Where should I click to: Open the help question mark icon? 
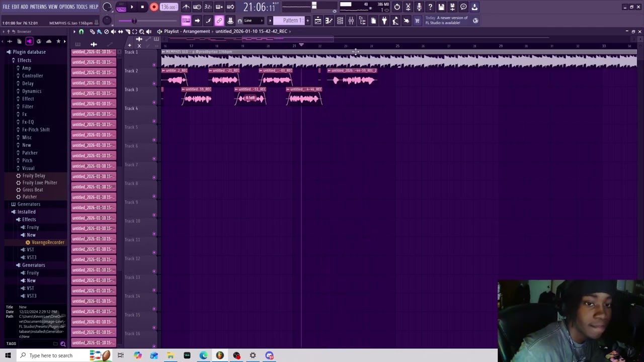click(430, 7)
